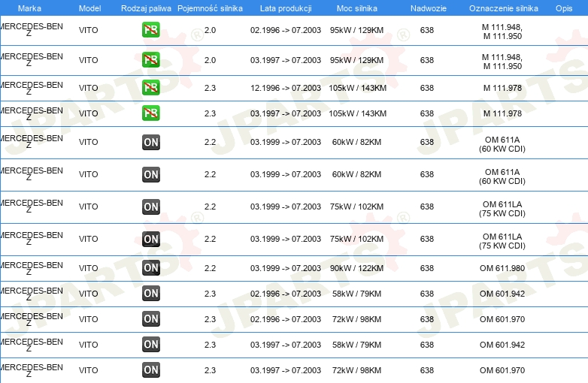Select 'VITO' in the OM 611.980 row
Viewport: 588px width, 383px height.
(x=88, y=268)
